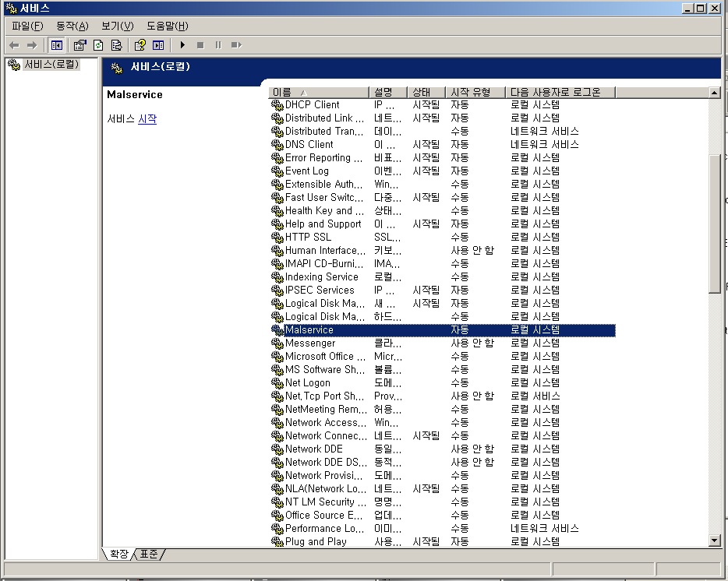Sort by the 설명 column header
The image size is (728, 581).
(x=388, y=93)
